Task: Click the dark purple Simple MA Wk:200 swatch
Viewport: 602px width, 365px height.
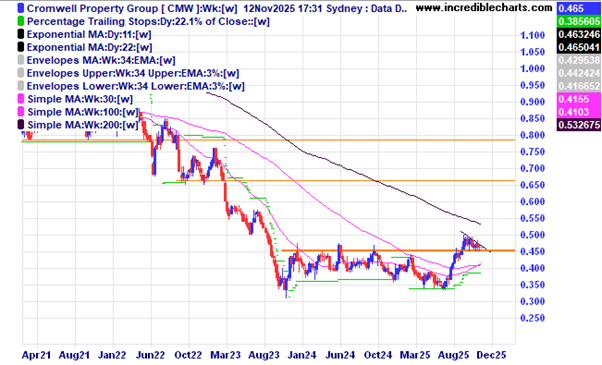Action: click(21, 125)
